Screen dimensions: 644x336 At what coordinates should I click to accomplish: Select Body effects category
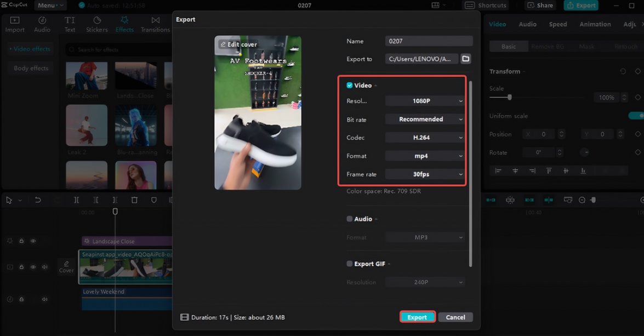[x=31, y=68]
